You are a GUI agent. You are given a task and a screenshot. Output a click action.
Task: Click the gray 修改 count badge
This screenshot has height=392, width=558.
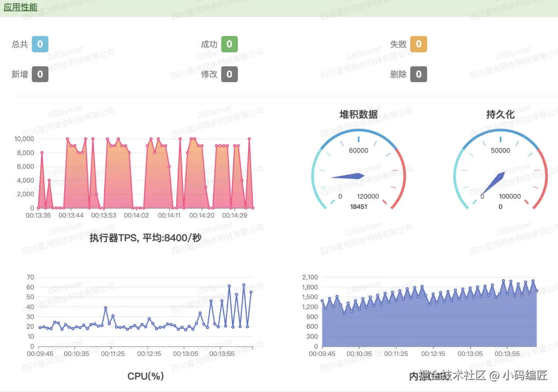pyautogui.click(x=229, y=74)
